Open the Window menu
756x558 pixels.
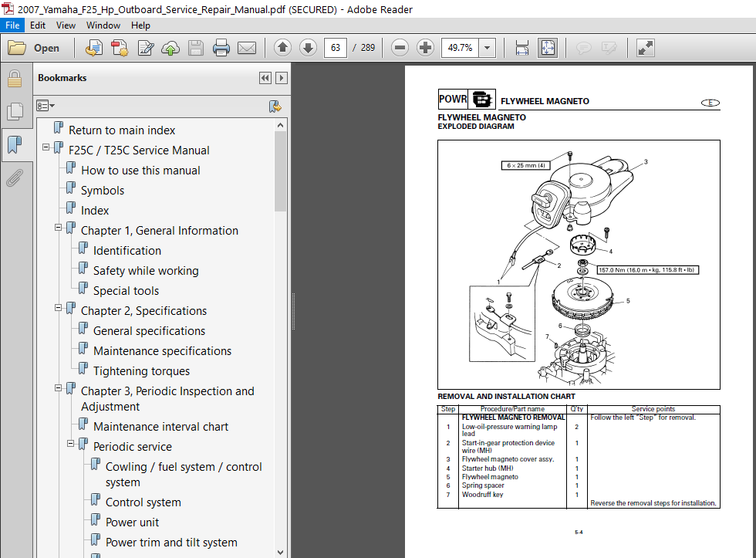tap(103, 25)
